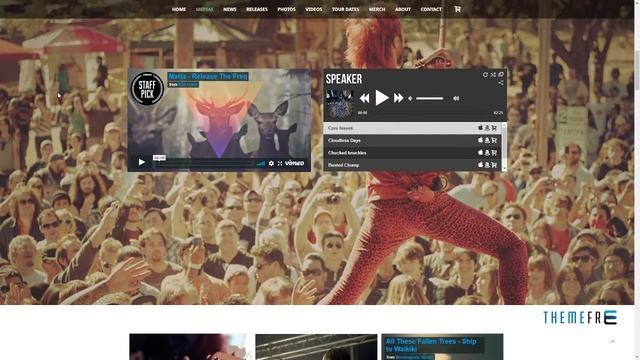The image size is (640, 360).
Task: Click playlist scrollbar up arrow
Action: [x=504, y=124]
